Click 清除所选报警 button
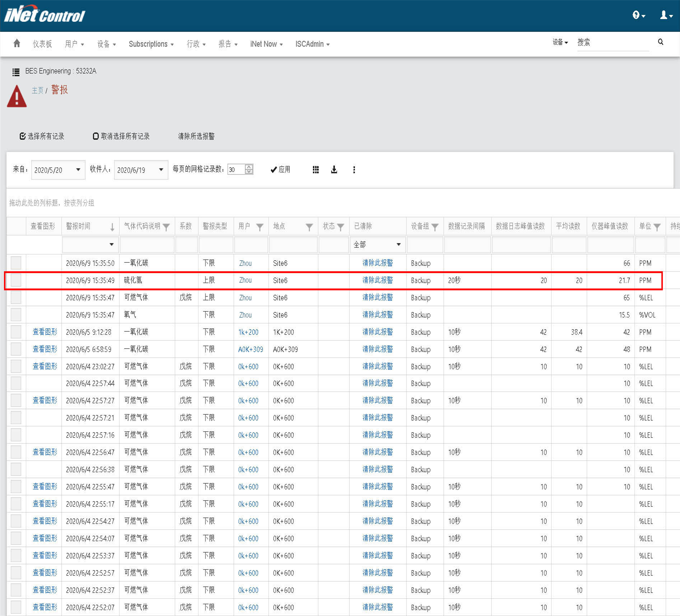 coord(196,136)
